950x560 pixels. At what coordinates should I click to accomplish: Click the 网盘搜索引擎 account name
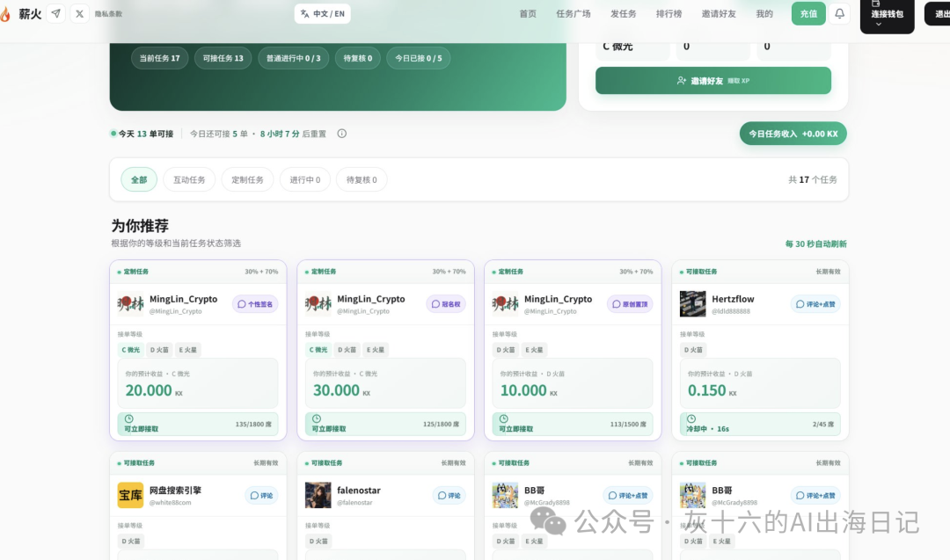175,491
